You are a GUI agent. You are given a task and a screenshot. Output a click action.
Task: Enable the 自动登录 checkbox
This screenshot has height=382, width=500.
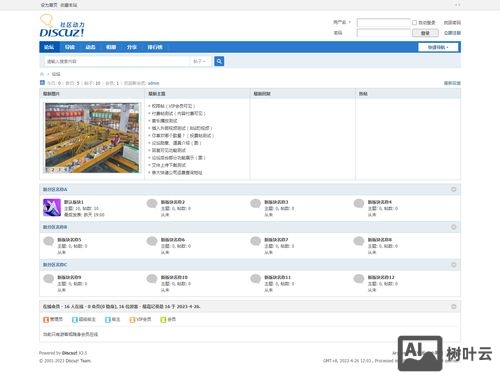coord(414,22)
